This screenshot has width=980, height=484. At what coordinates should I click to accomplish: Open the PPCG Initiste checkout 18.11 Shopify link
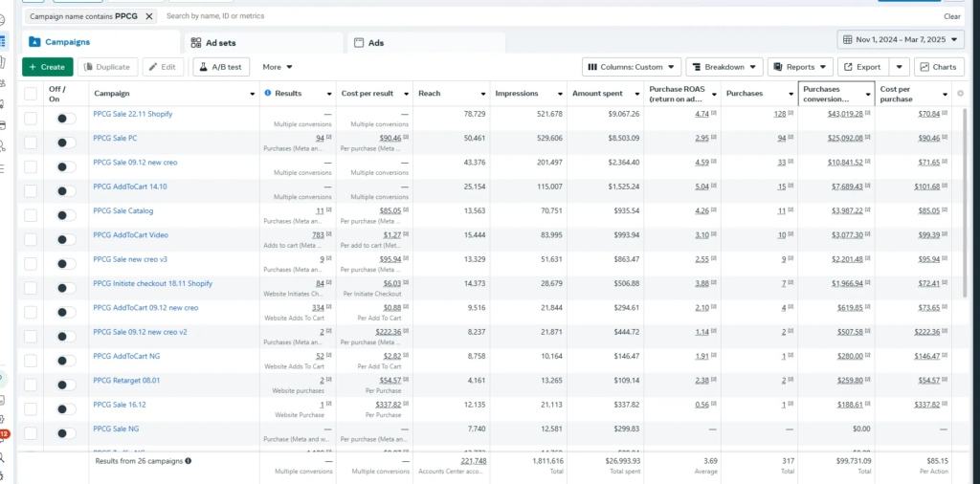tap(152, 283)
